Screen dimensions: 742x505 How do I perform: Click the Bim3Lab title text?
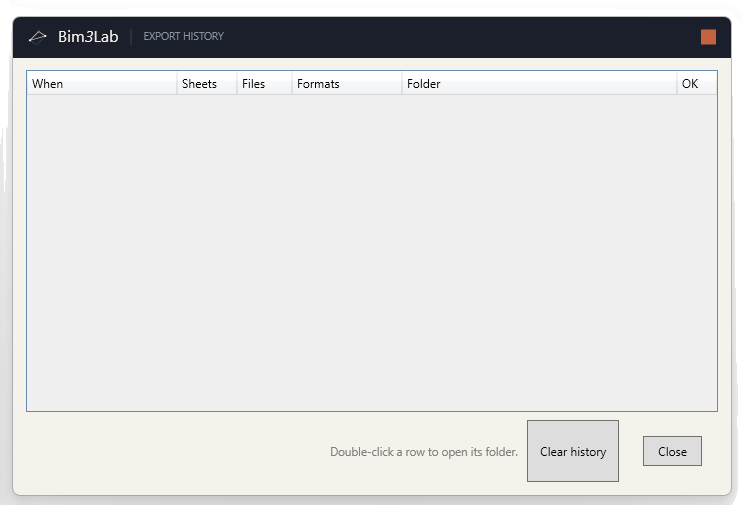pyautogui.click(x=88, y=36)
